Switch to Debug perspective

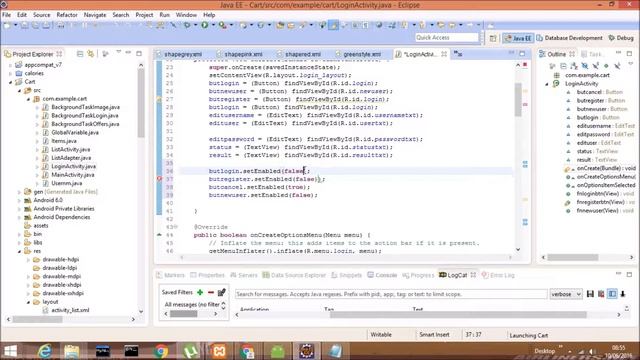(621, 38)
